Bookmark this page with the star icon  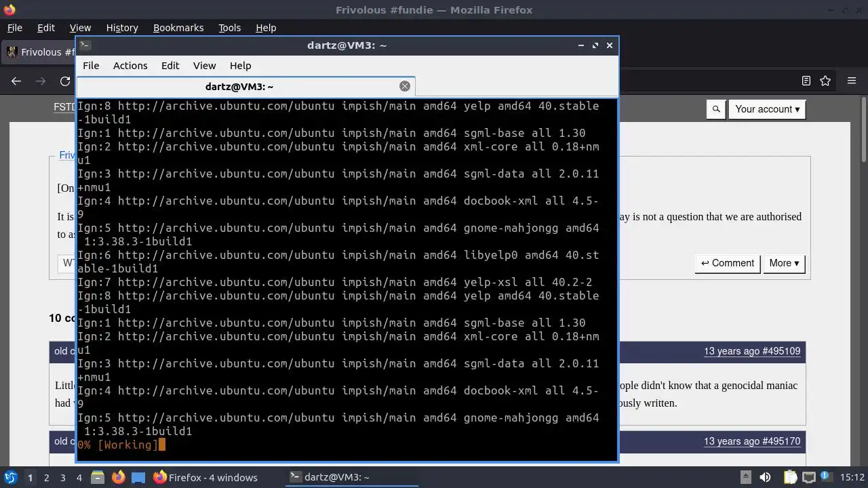pyautogui.click(x=825, y=81)
